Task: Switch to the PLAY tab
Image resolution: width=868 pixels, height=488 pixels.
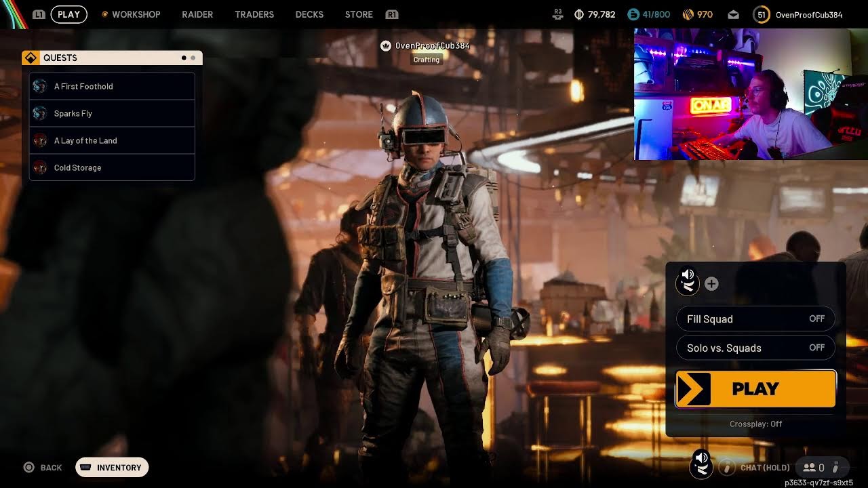Action: tap(69, 14)
